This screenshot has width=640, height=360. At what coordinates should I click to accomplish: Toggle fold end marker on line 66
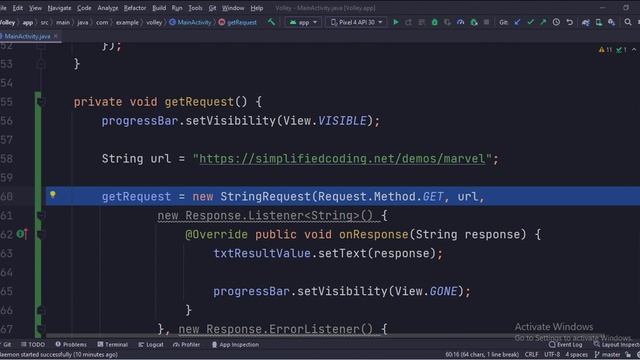pyautogui.click(x=40, y=310)
